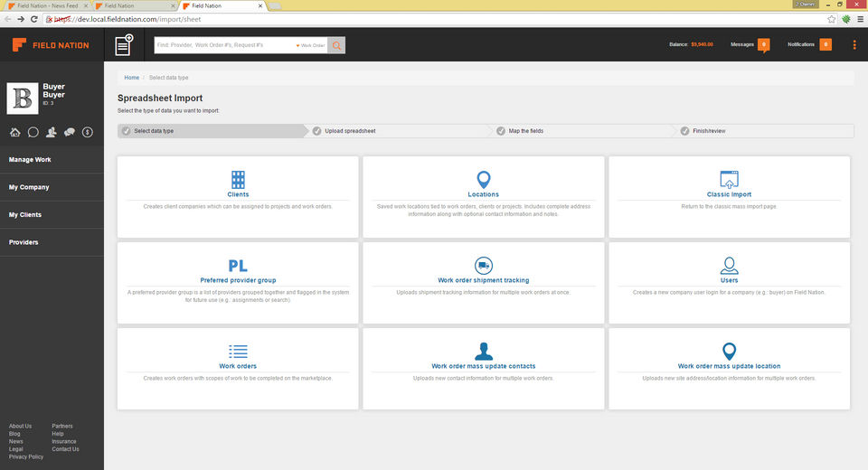Reload the page in browser

pyautogui.click(x=33, y=19)
